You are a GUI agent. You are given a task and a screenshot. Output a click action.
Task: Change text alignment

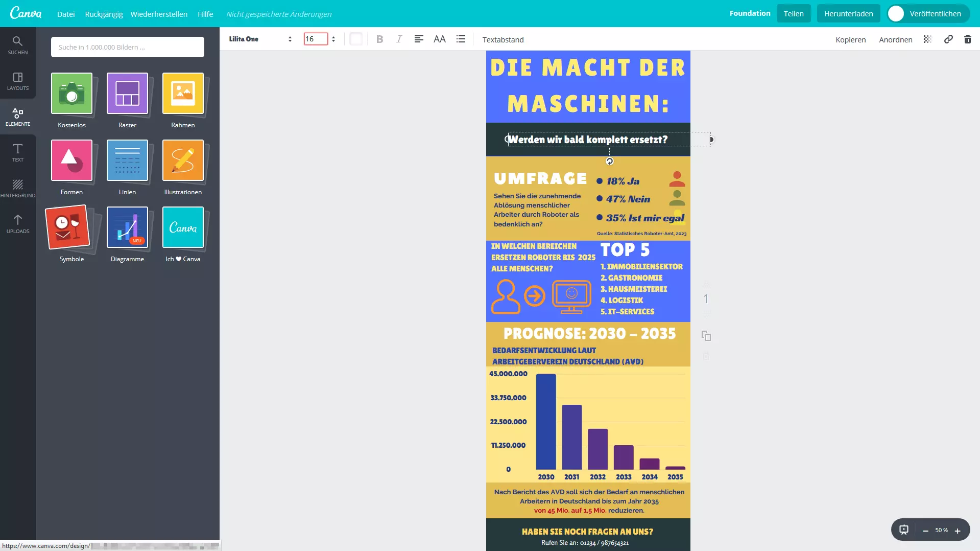click(x=419, y=39)
